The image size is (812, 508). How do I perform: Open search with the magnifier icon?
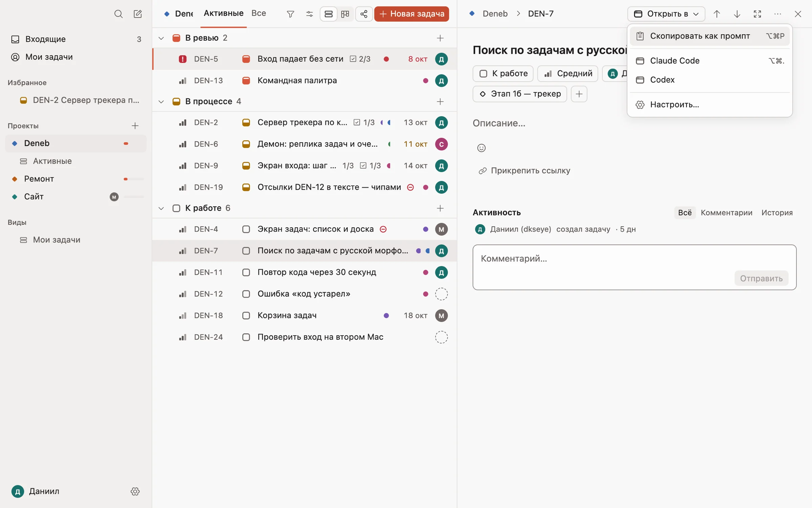[118, 14]
